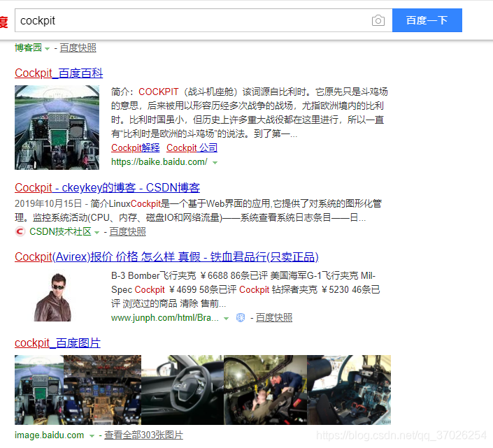This screenshot has height=448, width=493.
Task: Open the Cockpit_百度百科 result title
Action: (59, 73)
